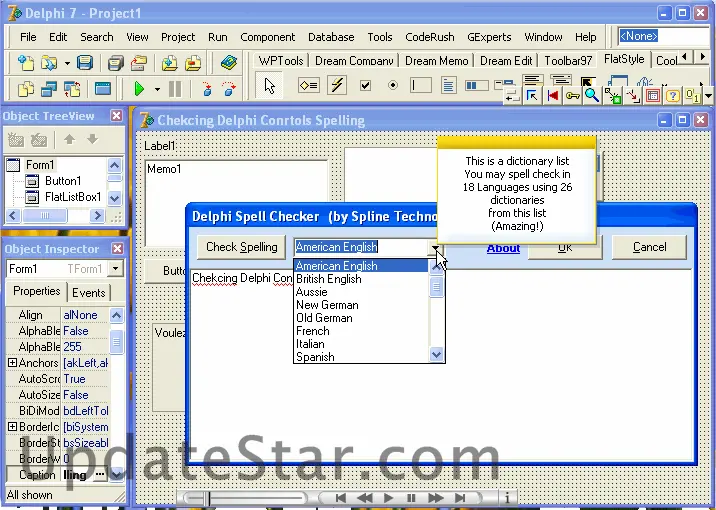This screenshot has width=716, height=510.
Task: Choose New German from the list
Action: pos(361,305)
